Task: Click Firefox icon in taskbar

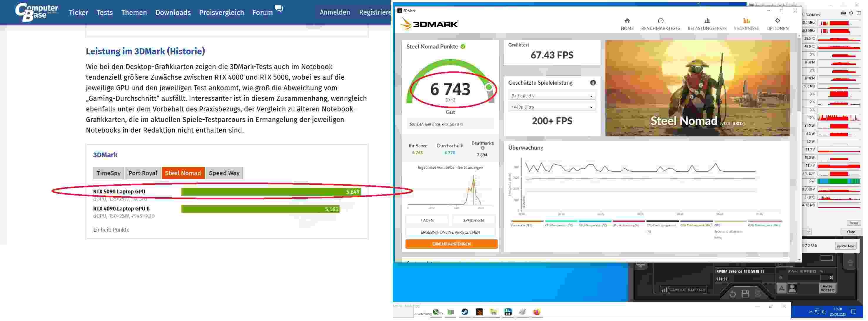Action: (536, 312)
